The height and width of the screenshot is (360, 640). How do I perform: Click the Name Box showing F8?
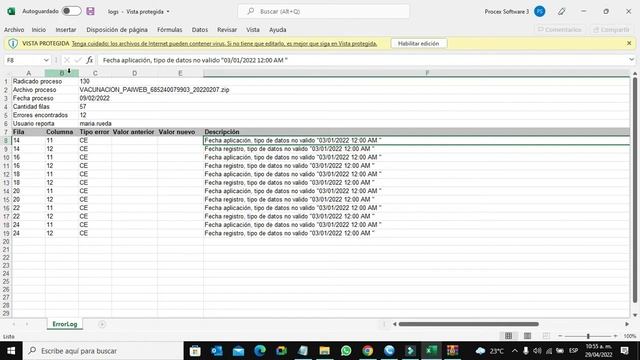pos(23,60)
